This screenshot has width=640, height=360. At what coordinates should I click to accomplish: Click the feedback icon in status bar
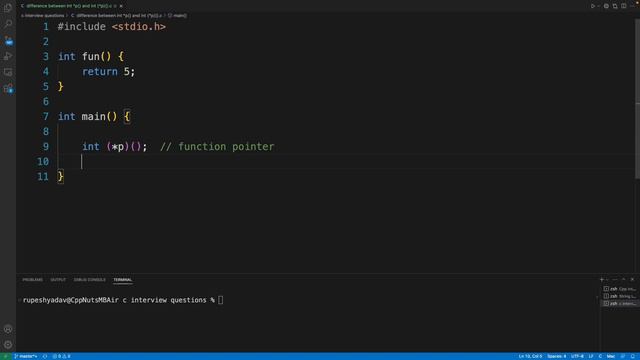623,356
